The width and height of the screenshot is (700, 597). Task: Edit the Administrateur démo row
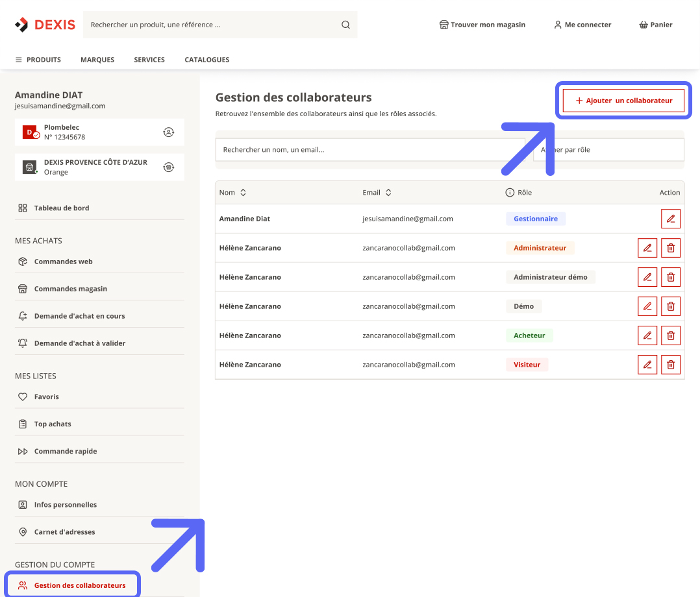click(647, 277)
